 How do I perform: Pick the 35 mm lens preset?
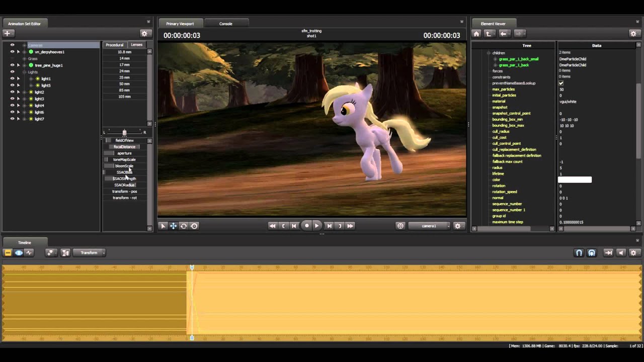click(x=124, y=77)
